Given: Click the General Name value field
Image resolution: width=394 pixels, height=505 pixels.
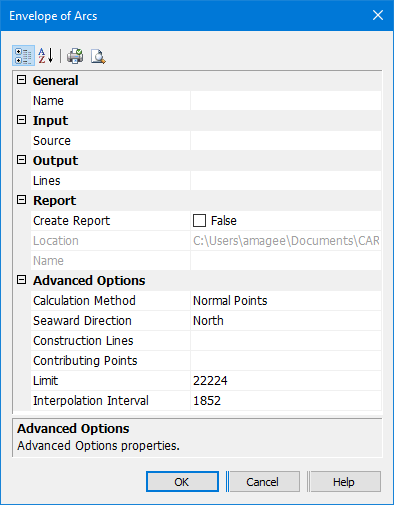Looking at the screenshot, I should [x=286, y=101].
